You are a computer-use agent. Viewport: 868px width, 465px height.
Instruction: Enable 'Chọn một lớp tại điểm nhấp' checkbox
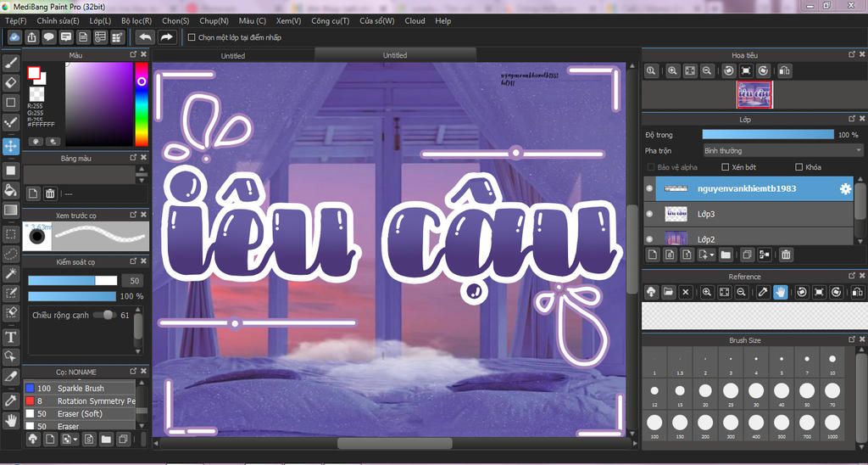(x=192, y=37)
